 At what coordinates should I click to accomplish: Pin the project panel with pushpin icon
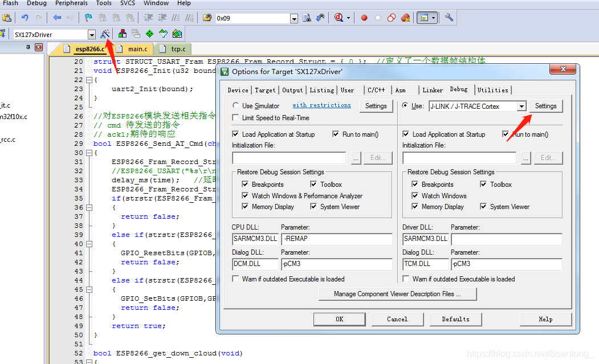[x=28, y=47]
